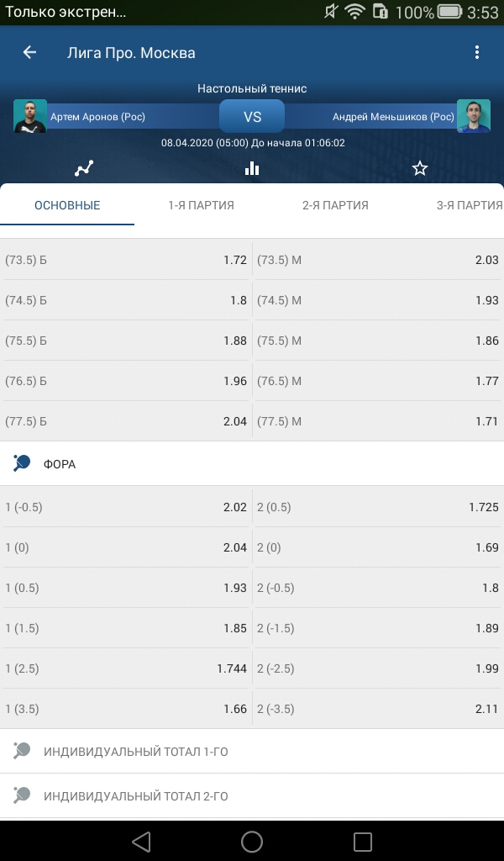
Task: Tap Андрей Меньшиков player photo
Action: coord(473,116)
